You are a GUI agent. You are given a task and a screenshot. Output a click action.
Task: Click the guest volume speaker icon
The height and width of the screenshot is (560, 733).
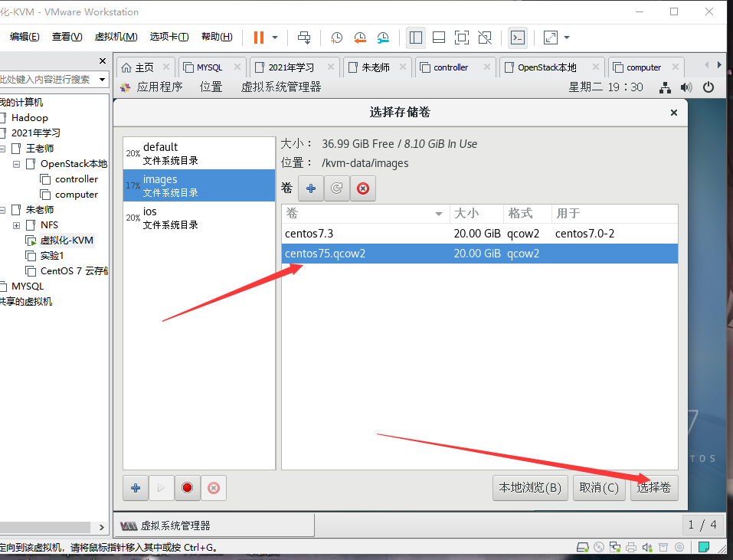(686, 87)
